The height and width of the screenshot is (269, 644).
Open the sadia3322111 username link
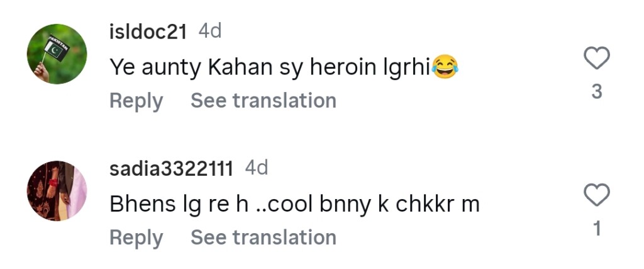171,169
